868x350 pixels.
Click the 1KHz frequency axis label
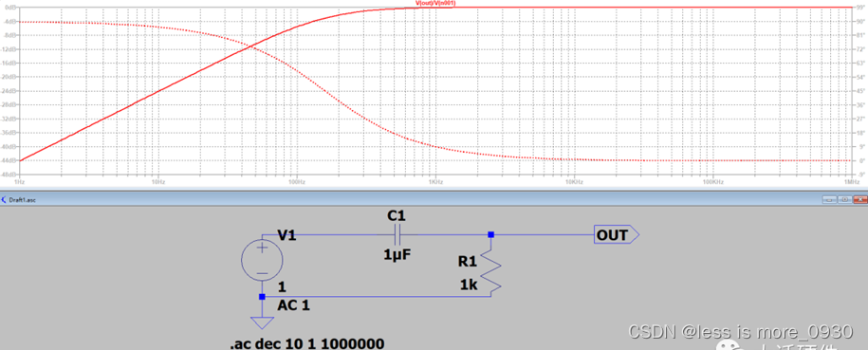pos(435,182)
